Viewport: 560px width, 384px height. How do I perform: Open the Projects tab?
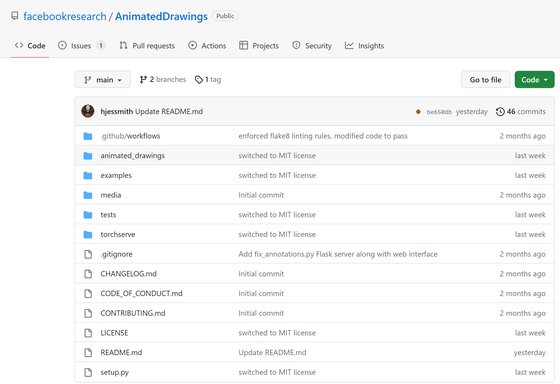(259, 46)
